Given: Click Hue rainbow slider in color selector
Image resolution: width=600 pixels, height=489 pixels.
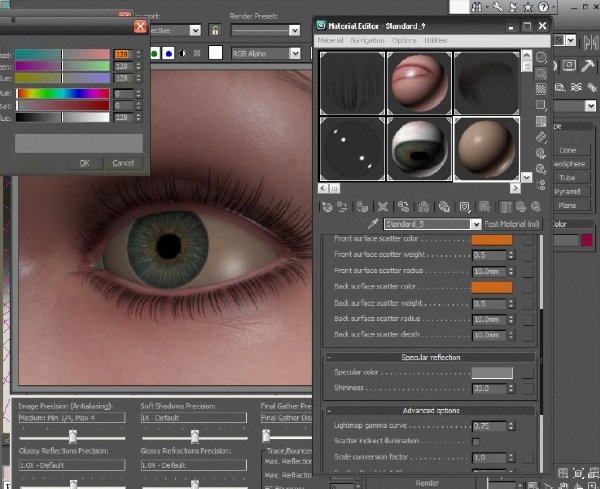Looking at the screenshot, I should (x=63, y=93).
